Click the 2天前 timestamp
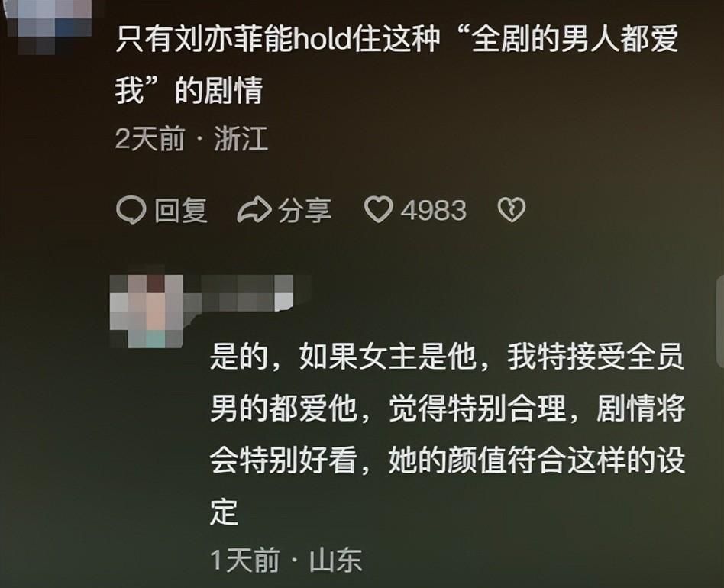The image size is (724, 588). click(x=150, y=139)
